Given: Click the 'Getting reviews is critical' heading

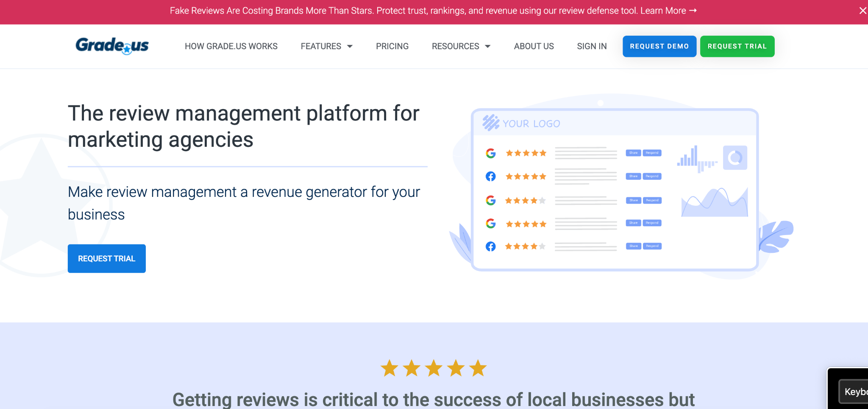Looking at the screenshot, I should pyautogui.click(x=434, y=399).
